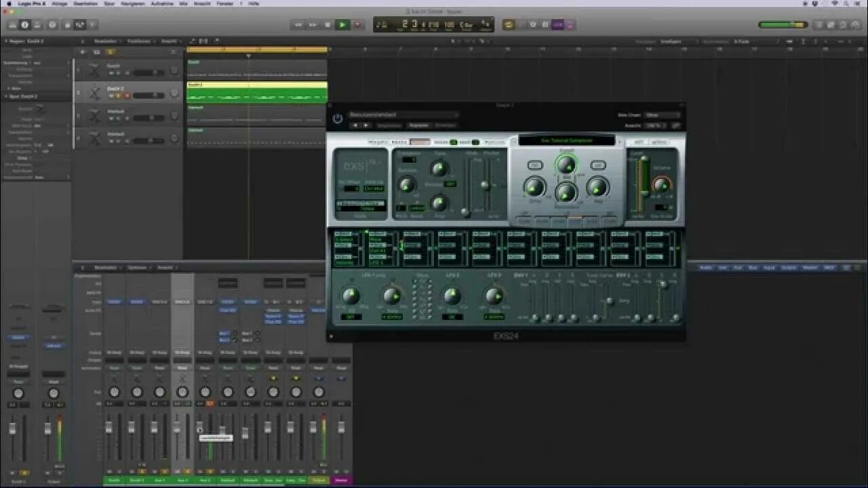Click the next preset arrow in EXS24 header
This screenshot has height=488, width=868.
click(x=366, y=125)
